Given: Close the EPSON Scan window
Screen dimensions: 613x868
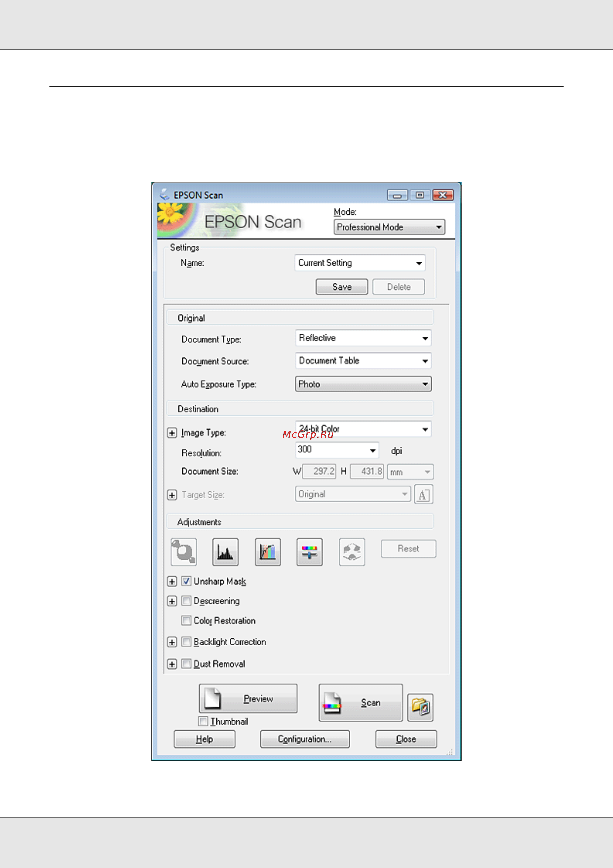Looking at the screenshot, I should pyautogui.click(x=443, y=195).
